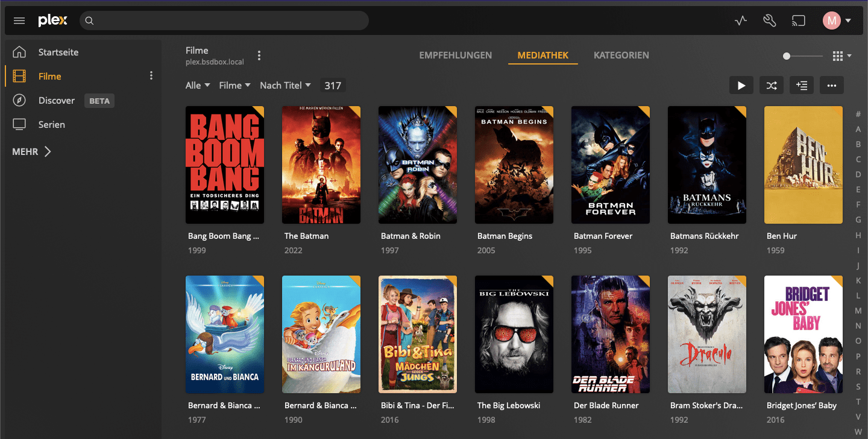Open the Bang Boom Bang poster
This screenshot has height=439, width=868.
[225, 165]
